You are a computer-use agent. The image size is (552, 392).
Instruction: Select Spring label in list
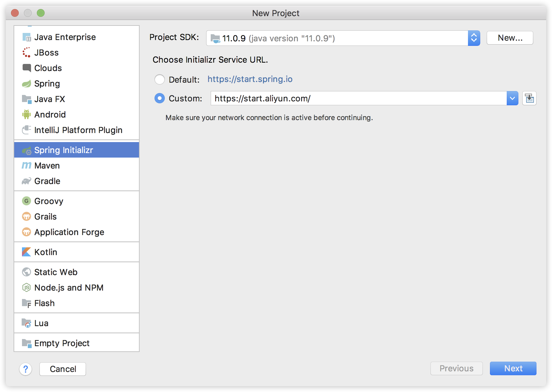[47, 84]
